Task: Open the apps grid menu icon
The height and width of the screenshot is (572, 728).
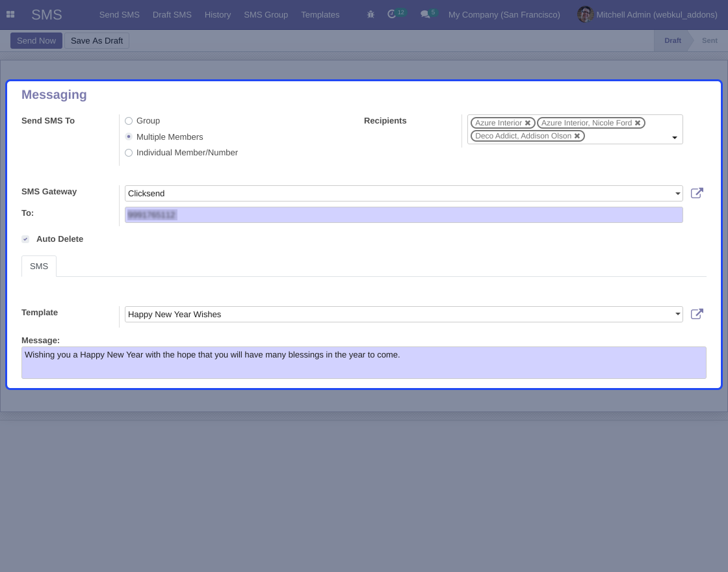Action: point(10,15)
